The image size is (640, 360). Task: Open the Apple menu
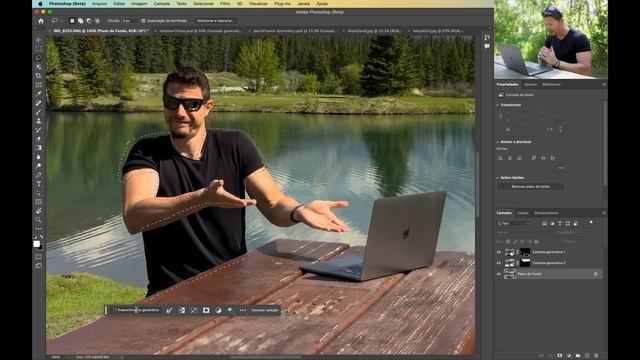pos(40,4)
